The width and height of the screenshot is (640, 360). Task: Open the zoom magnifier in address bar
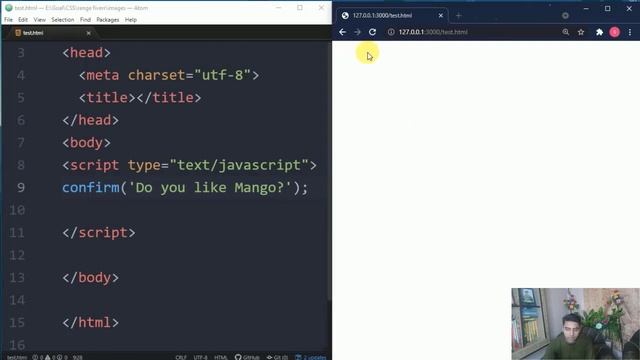pyautogui.click(x=566, y=32)
